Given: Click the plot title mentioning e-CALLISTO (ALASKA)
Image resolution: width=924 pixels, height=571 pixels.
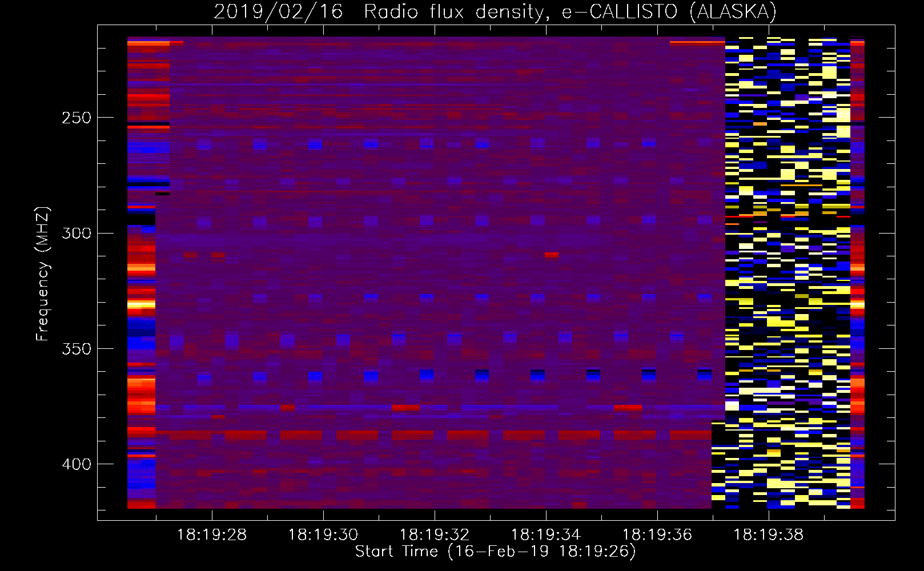Looking at the screenshot, I should 495,11.
